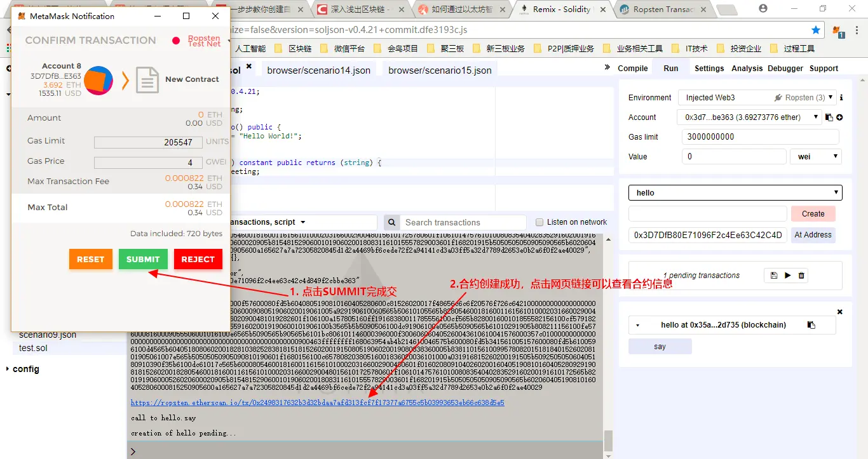Run recorded transactions with the play icon
Viewport: 868px width, 459px height.
coord(788,276)
